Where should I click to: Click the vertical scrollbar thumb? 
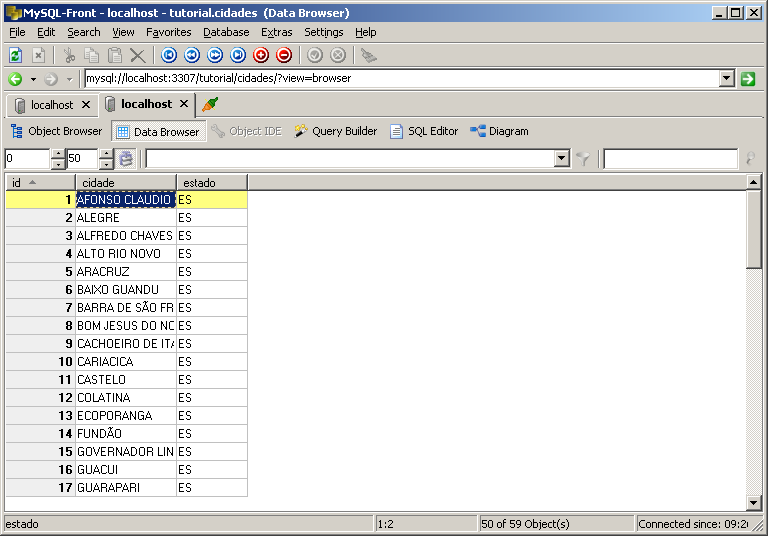pyautogui.click(x=753, y=229)
